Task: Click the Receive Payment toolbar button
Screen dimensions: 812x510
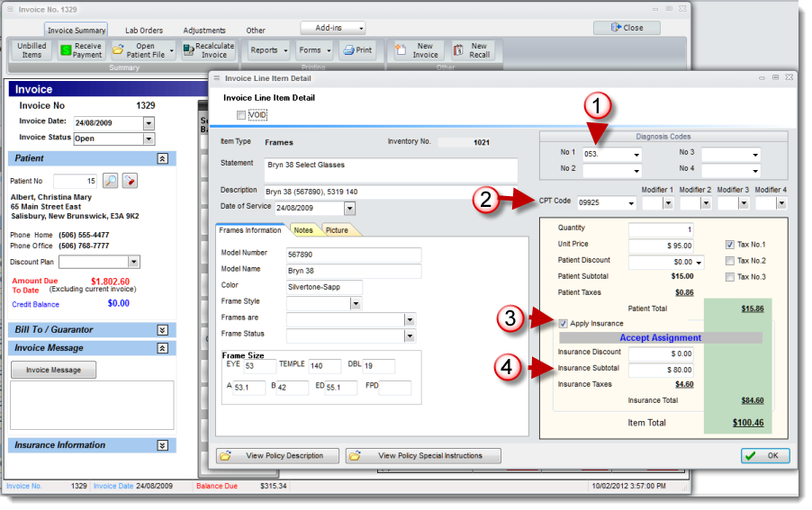Action: coord(82,50)
